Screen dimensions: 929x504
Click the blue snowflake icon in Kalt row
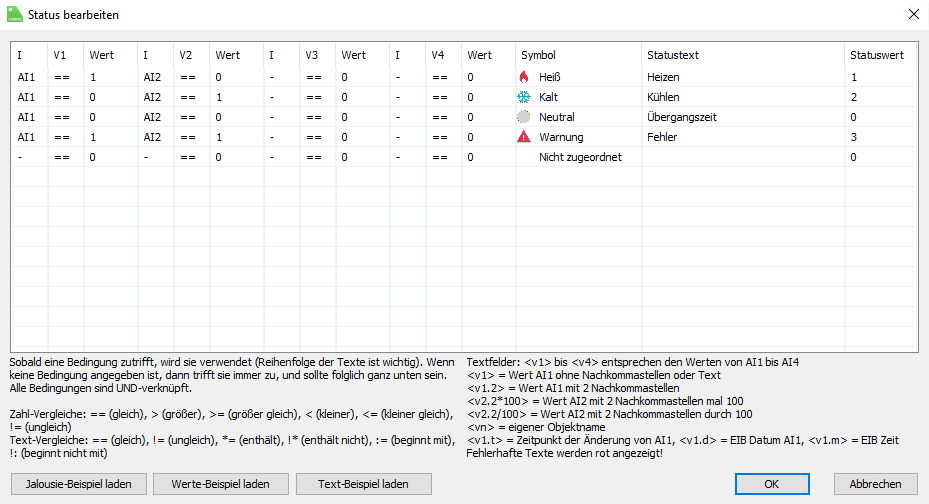pyautogui.click(x=524, y=97)
